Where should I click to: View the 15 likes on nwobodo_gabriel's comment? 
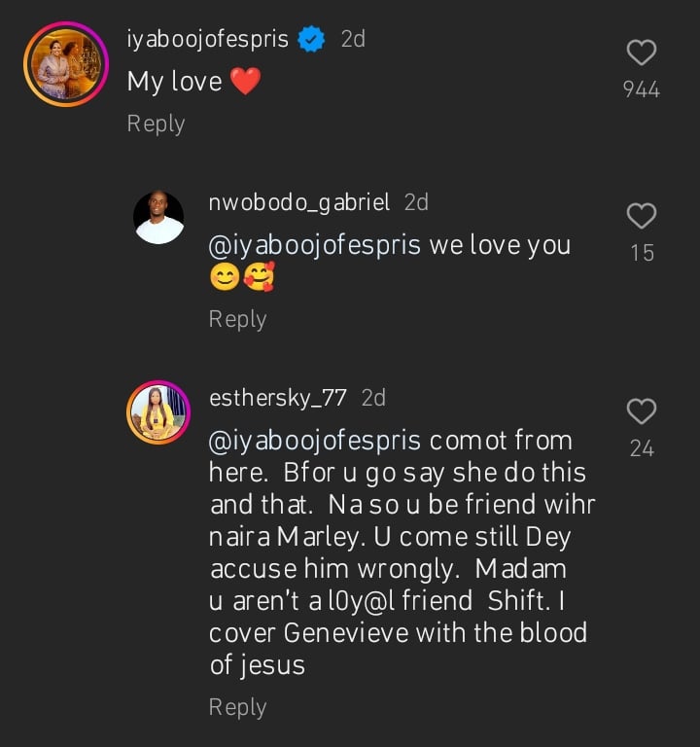642,253
